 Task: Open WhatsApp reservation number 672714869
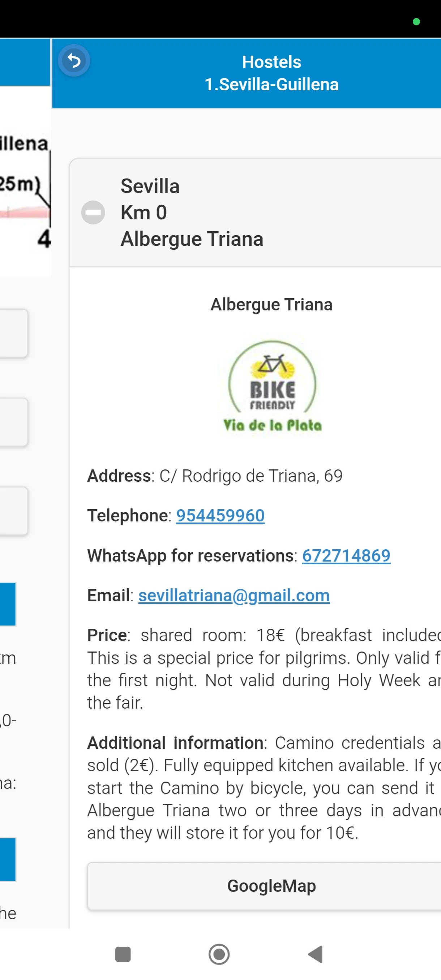tap(346, 555)
